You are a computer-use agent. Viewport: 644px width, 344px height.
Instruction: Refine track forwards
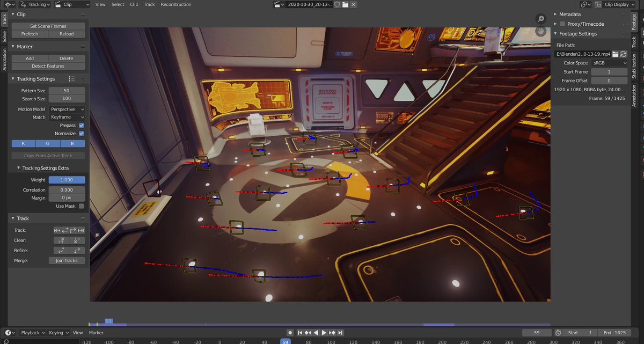pos(77,251)
